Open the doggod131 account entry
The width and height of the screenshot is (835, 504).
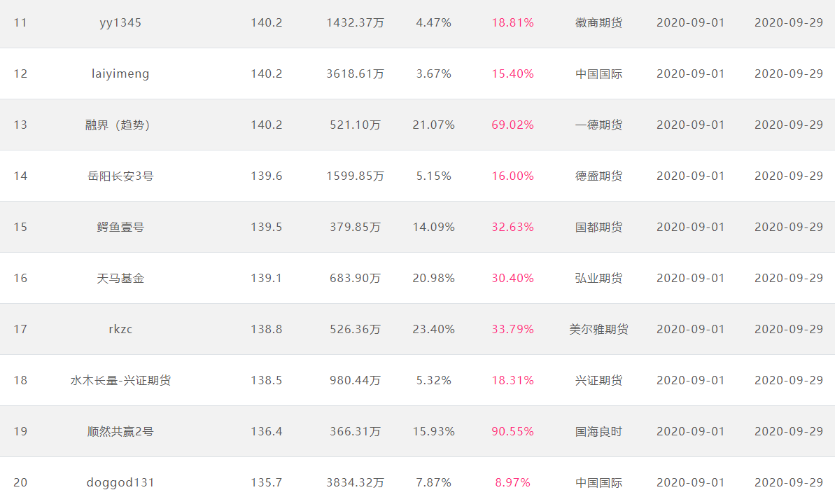pyautogui.click(x=120, y=483)
